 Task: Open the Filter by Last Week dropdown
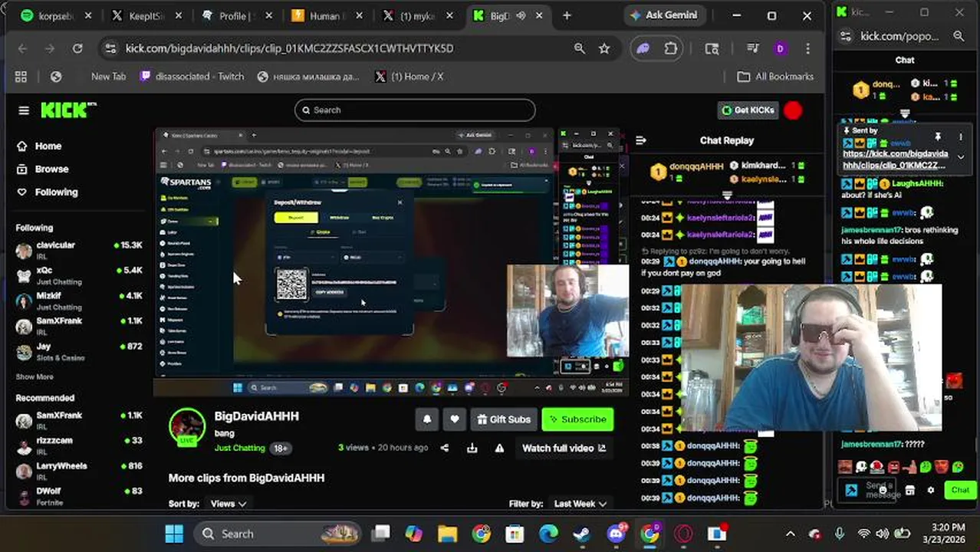580,504
